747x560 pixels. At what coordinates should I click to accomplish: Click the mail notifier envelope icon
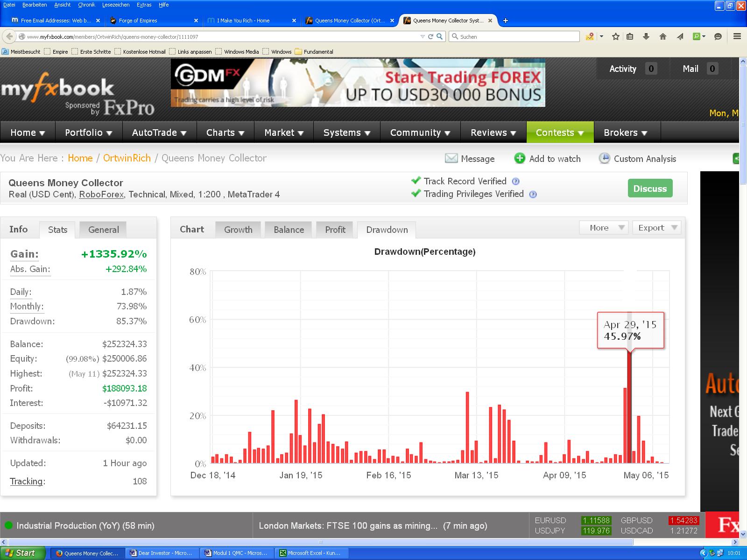pyautogui.click(x=590, y=36)
